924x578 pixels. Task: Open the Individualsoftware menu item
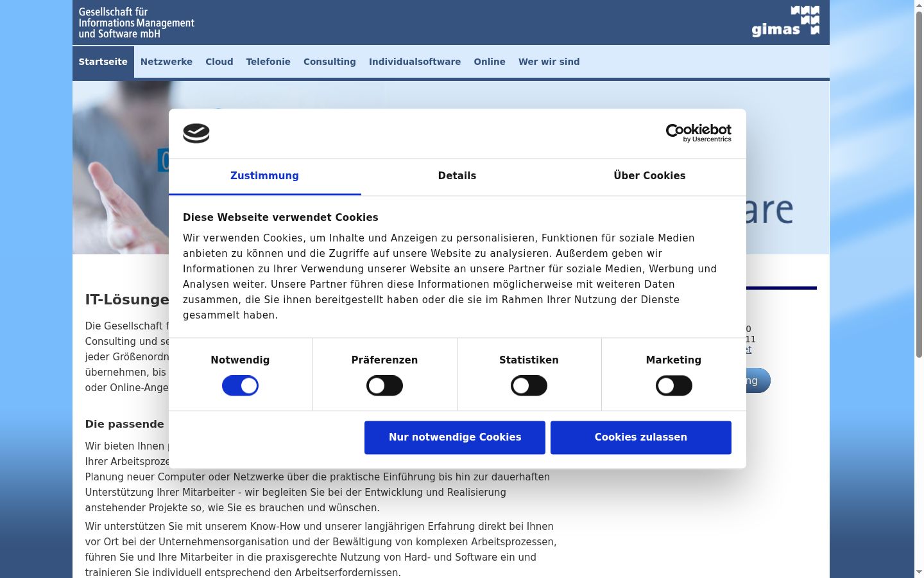[x=415, y=62]
